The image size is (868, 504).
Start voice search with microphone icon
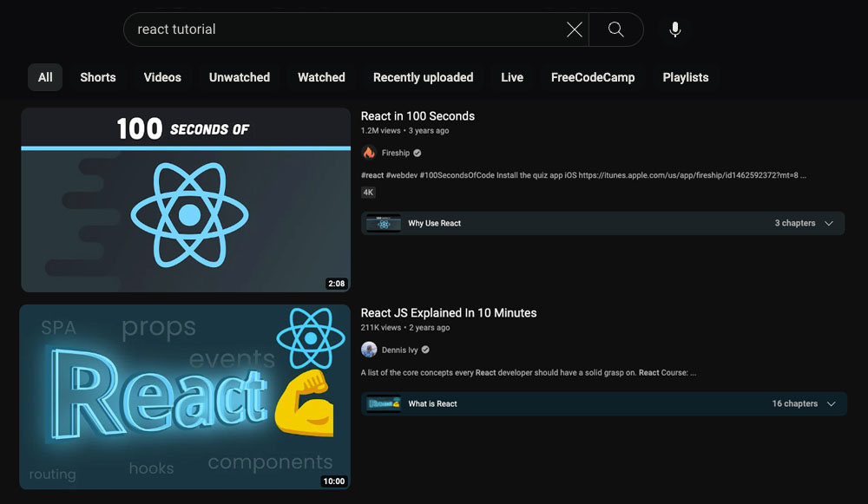(x=674, y=29)
